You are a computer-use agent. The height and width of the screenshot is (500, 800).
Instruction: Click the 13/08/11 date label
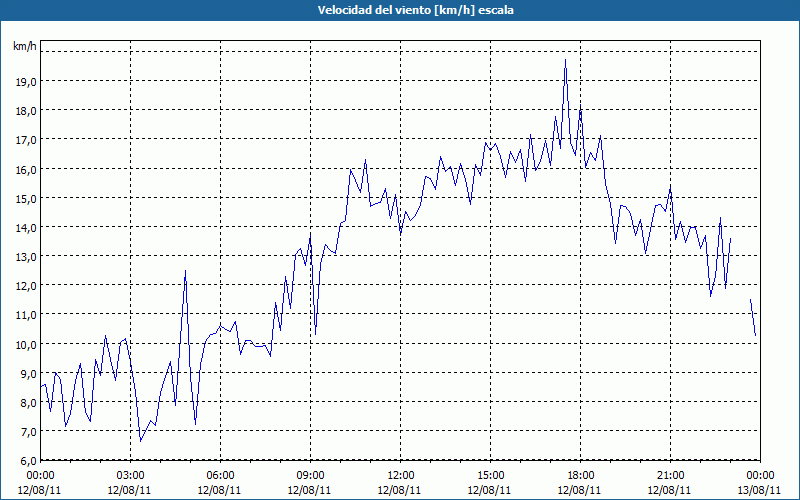click(x=760, y=490)
